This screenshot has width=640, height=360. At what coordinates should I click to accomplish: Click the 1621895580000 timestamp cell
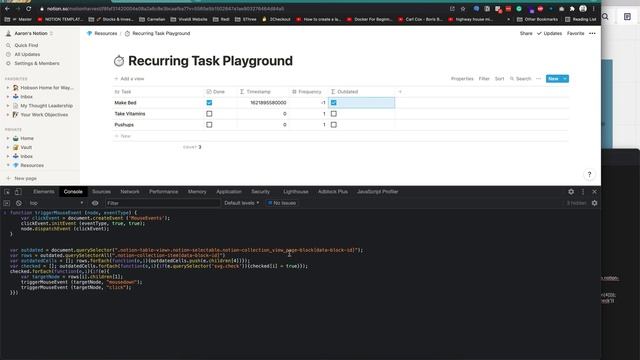click(x=262, y=103)
